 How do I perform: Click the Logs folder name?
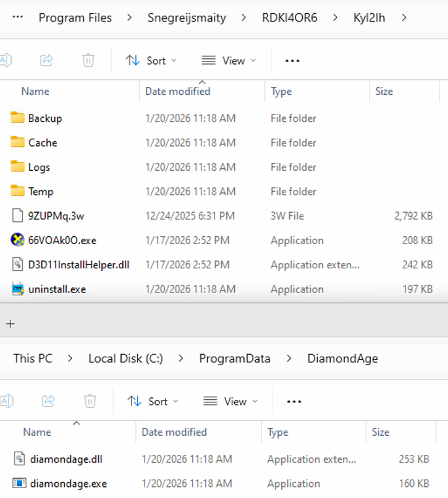click(x=39, y=168)
